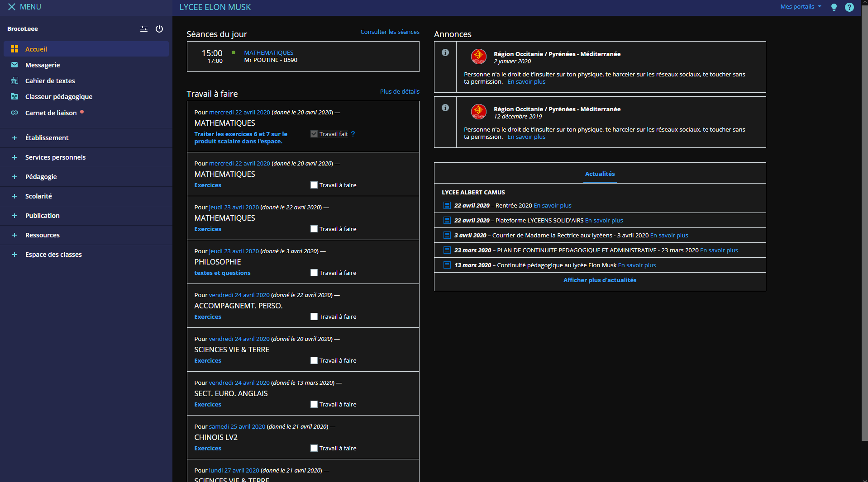
Task: Click document icon beside Rentrée 2020 news
Action: click(447, 205)
